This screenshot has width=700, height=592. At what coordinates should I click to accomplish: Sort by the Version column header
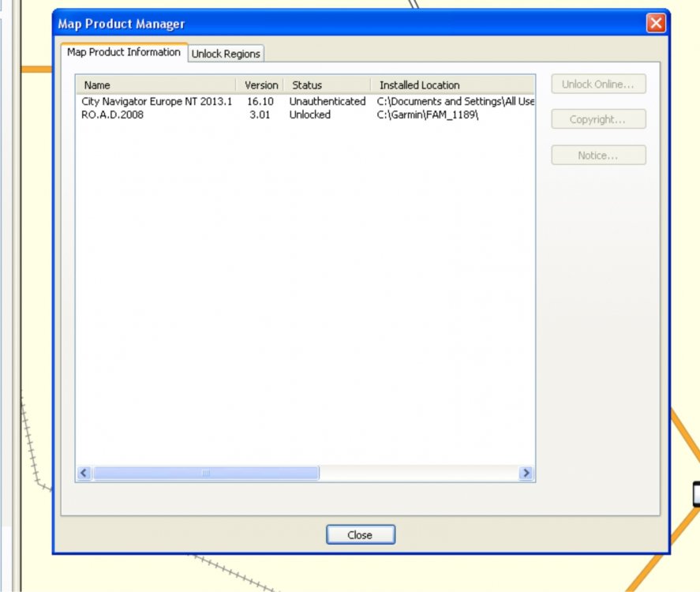pyautogui.click(x=260, y=84)
